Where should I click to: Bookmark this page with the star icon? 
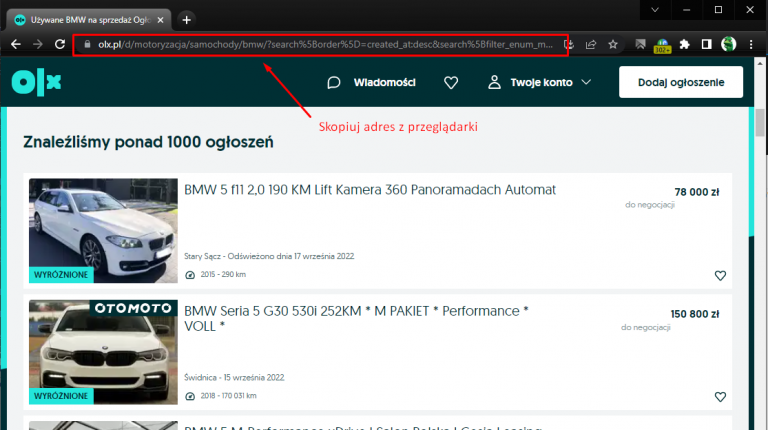coord(613,44)
